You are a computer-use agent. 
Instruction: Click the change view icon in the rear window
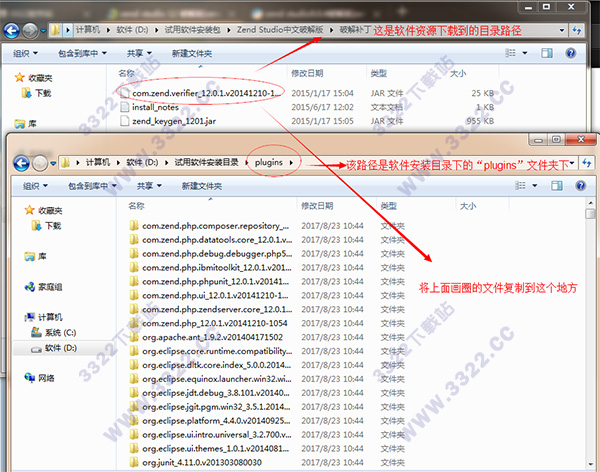click(510, 53)
